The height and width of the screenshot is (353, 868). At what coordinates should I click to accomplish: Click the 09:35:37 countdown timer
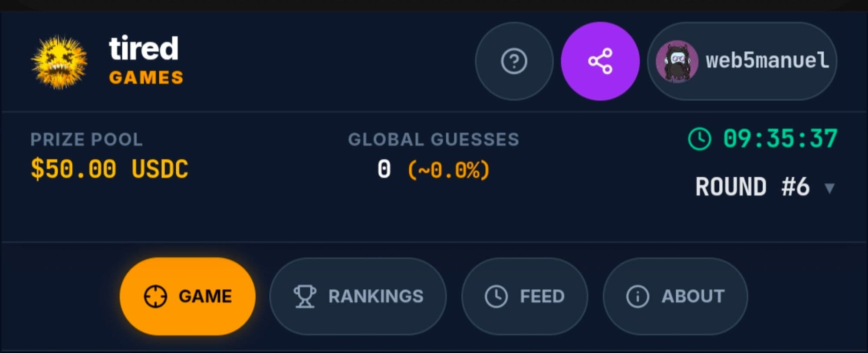(x=780, y=139)
